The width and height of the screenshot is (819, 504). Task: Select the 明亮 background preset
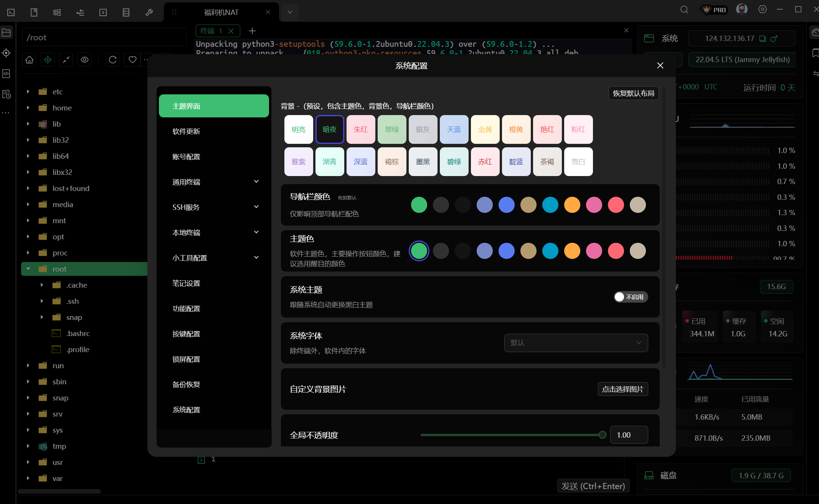(x=299, y=130)
